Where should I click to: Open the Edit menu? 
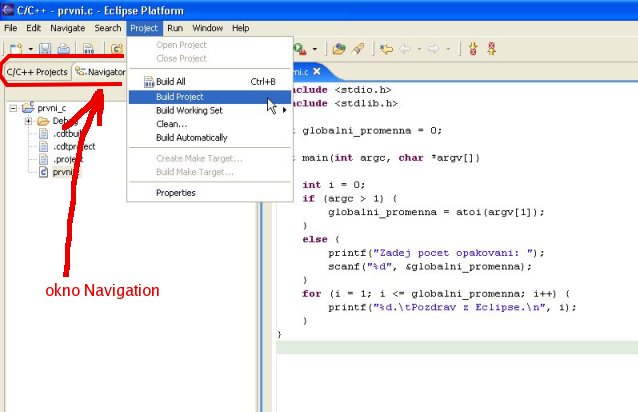tap(33, 28)
